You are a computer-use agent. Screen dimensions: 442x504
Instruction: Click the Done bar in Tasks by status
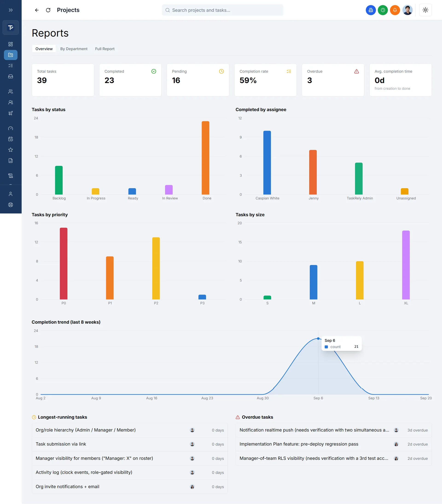[x=205, y=158]
